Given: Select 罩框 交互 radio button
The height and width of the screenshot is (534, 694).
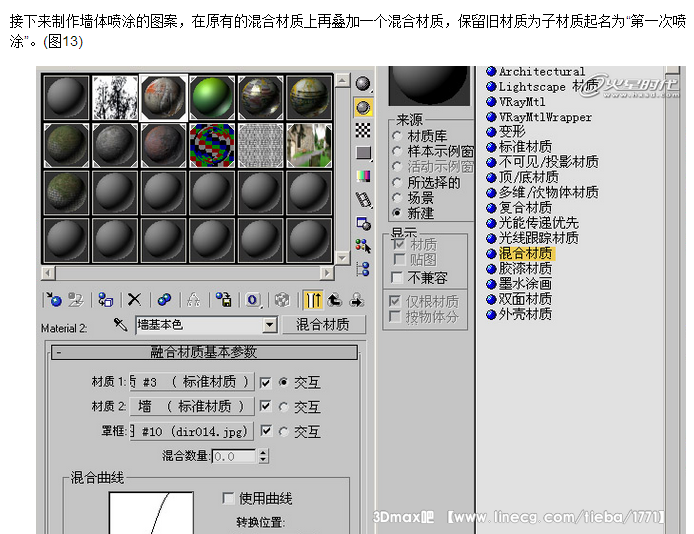Looking at the screenshot, I should (284, 431).
